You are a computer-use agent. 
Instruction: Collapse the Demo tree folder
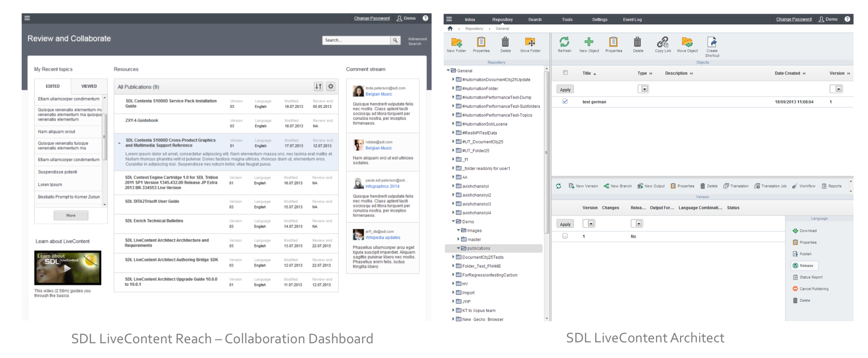[x=453, y=222]
